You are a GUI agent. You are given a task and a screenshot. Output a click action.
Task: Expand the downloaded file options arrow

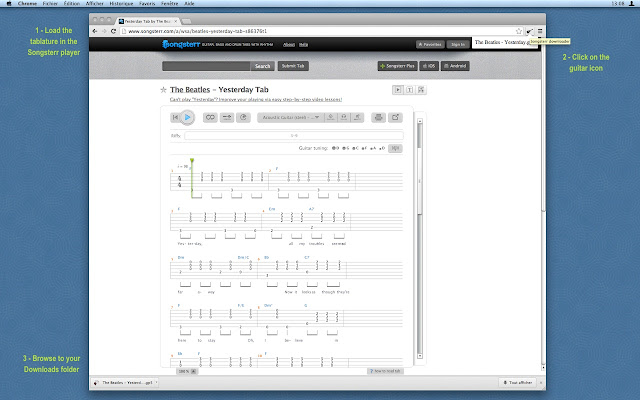click(156, 382)
